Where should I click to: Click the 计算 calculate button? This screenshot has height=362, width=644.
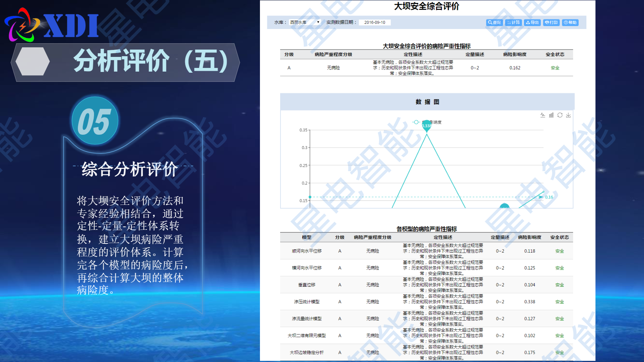point(513,22)
